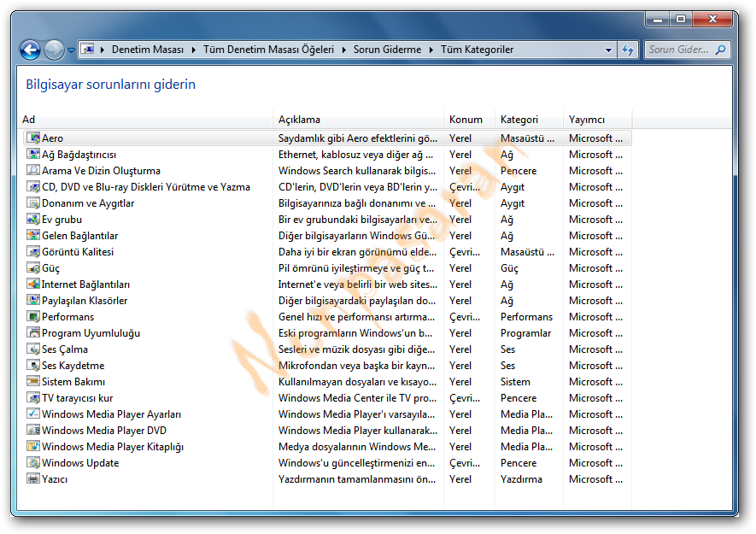Click the Windows Update troubleshooter icon
Image resolution: width=756 pixels, height=534 pixels.
[x=32, y=463]
